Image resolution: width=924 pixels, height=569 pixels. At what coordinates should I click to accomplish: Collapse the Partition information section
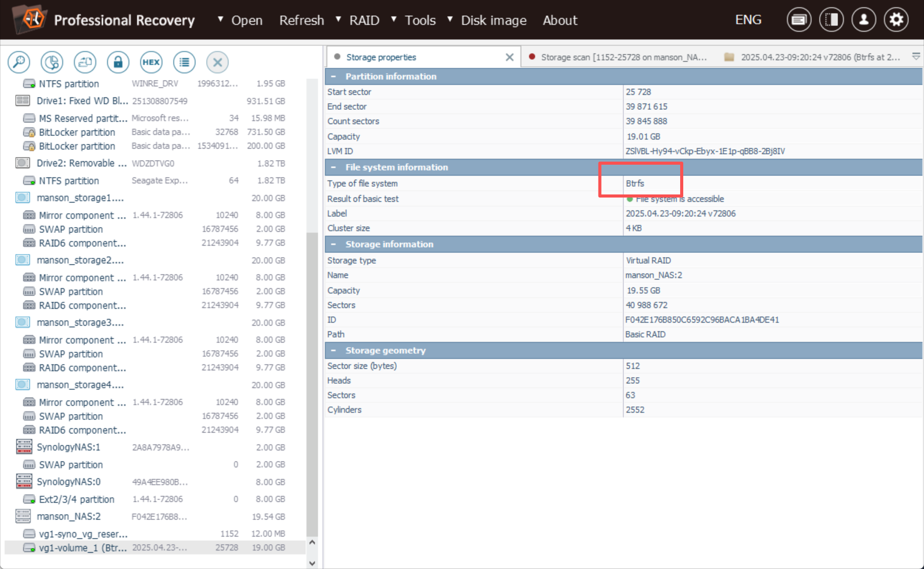point(334,76)
